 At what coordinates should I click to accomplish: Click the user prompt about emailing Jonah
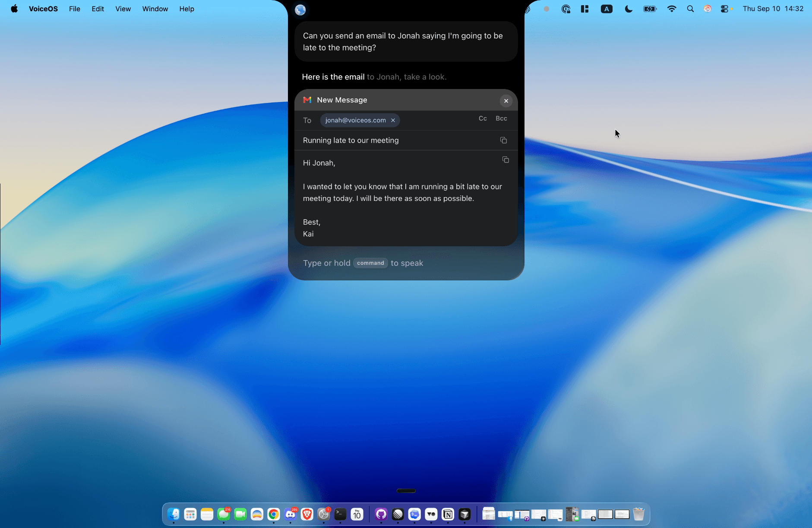[406, 41]
